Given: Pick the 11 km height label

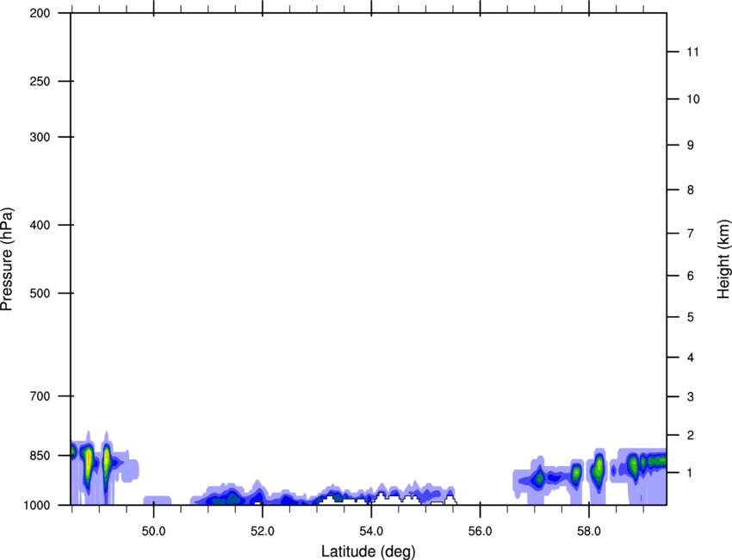Looking at the screenshot, I should (692, 52).
